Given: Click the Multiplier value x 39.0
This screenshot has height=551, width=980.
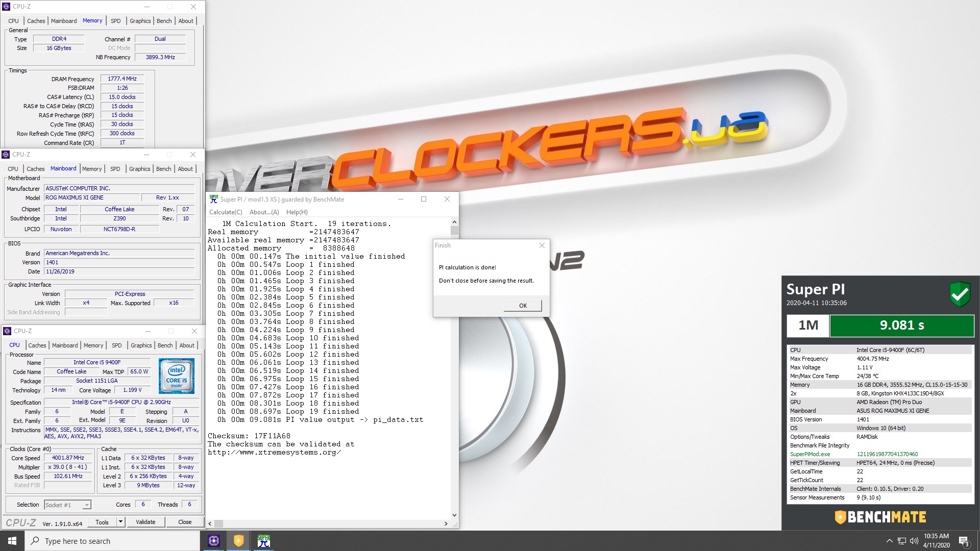Looking at the screenshot, I should 68,467.
